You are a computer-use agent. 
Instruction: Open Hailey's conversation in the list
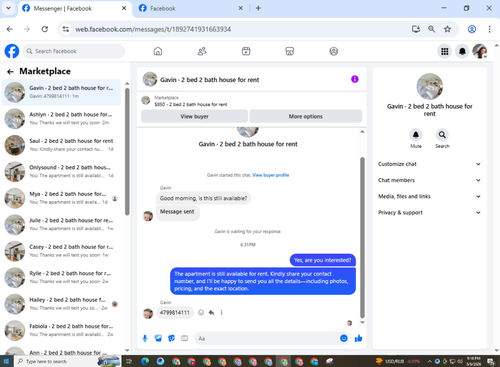62,304
